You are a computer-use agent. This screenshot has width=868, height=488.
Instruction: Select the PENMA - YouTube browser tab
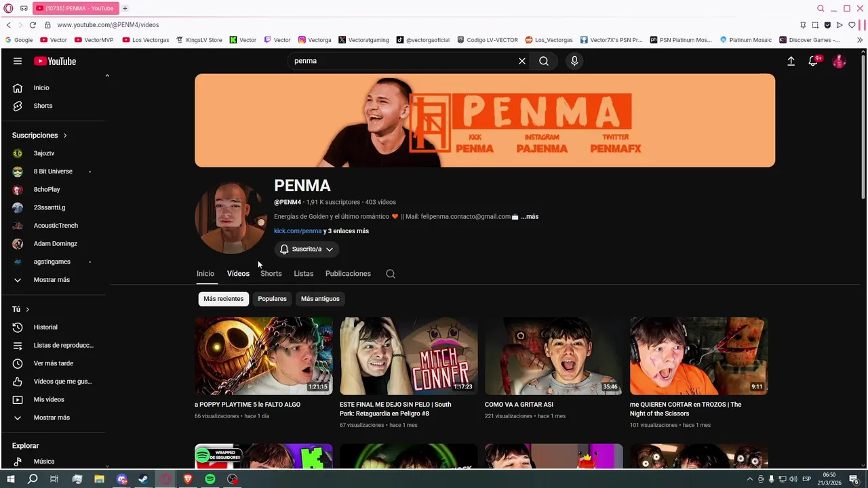(75, 8)
